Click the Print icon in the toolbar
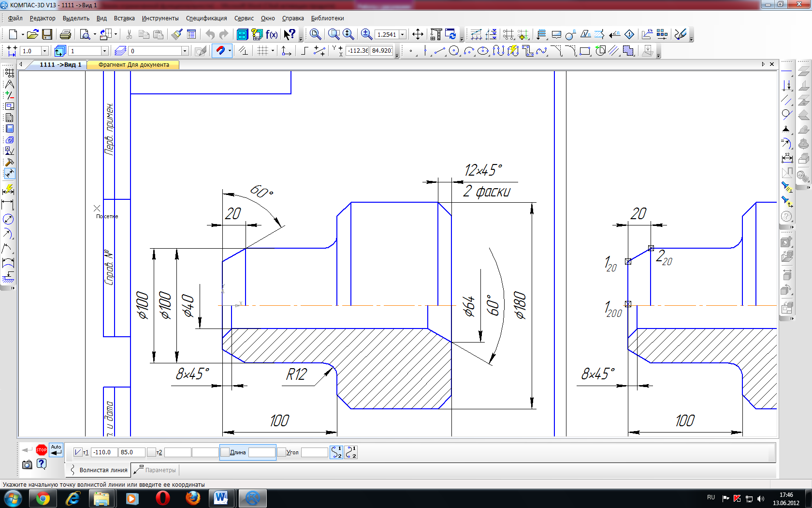812x508 pixels. pos(65,34)
